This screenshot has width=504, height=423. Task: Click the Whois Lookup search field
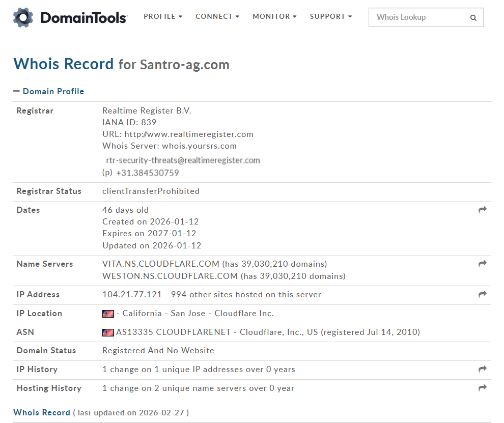(x=417, y=17)
